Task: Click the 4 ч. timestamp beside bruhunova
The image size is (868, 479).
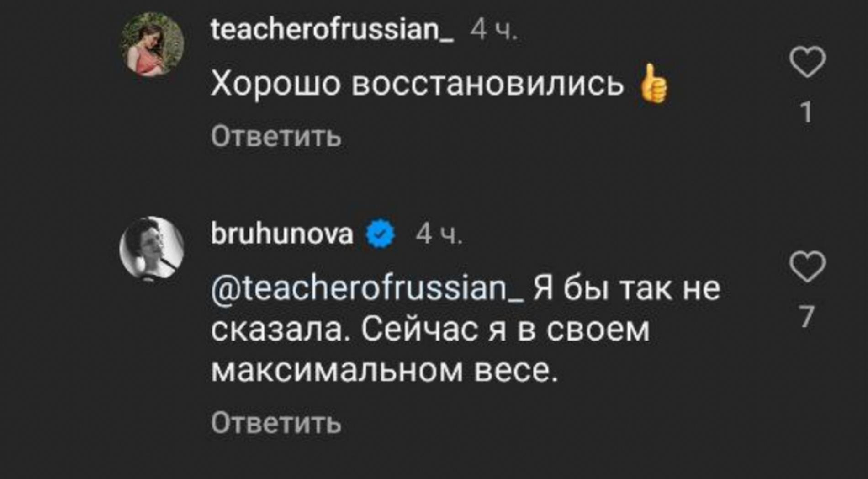Action: click(439, 234)
